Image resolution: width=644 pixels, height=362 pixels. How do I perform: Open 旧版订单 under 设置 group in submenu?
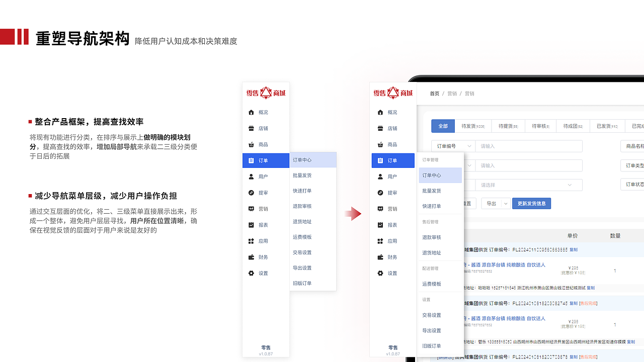pyautogui.click(x=440, y=346)
